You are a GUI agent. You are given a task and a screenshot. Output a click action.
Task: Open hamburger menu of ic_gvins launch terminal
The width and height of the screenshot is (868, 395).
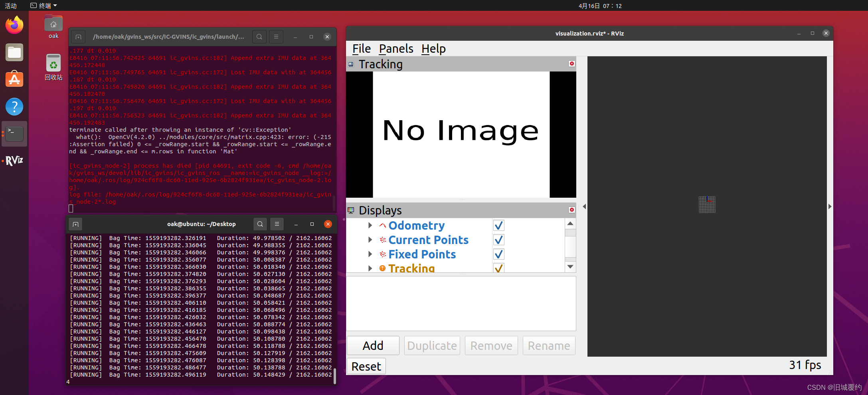click(276, 37)
